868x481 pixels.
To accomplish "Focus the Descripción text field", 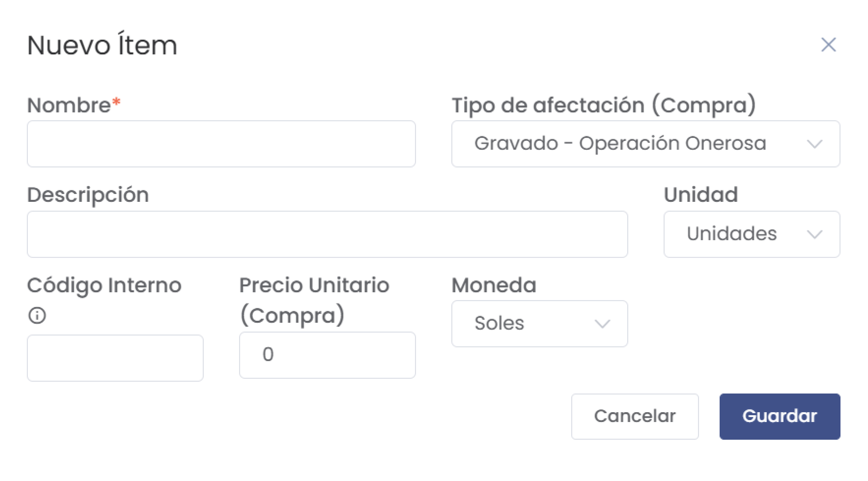I will coord(327,234).
